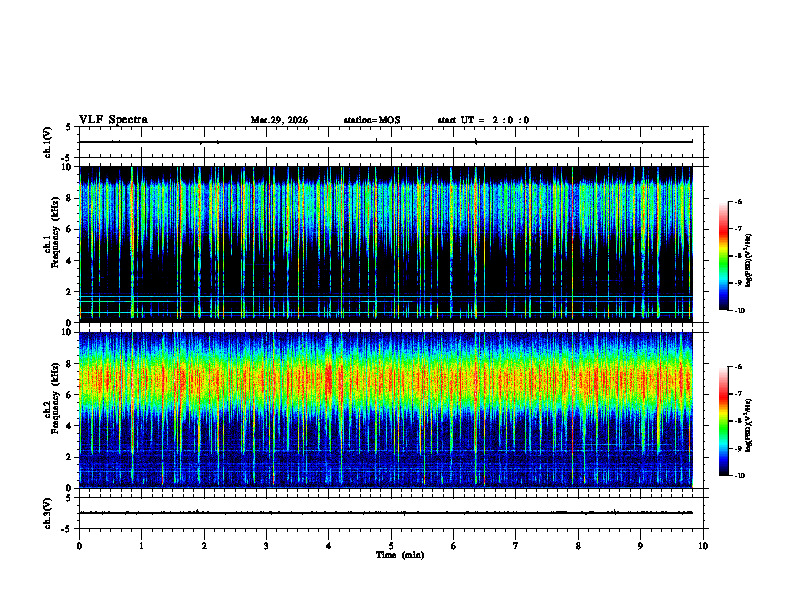The height and width of the screenshot is (612, 792).
Task: Select the date text "Mar.29, 2026"
Action: pyautogui.click(x=279, y=120)
